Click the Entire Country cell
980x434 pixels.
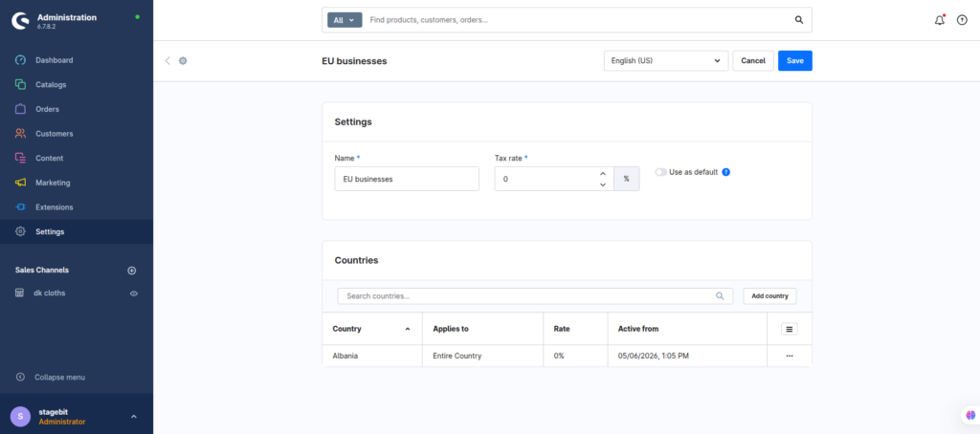tap(483, 356)
